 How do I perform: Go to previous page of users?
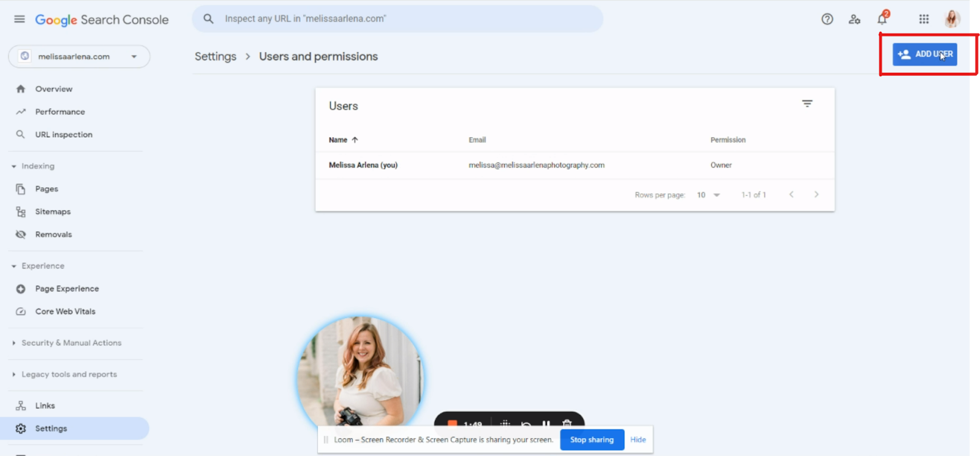coord(791,194)
